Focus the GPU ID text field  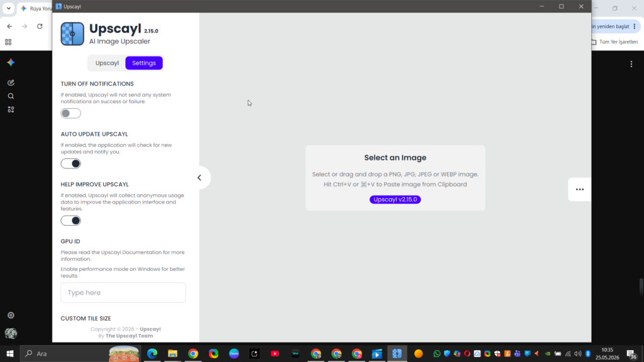(x=123, y=293)
